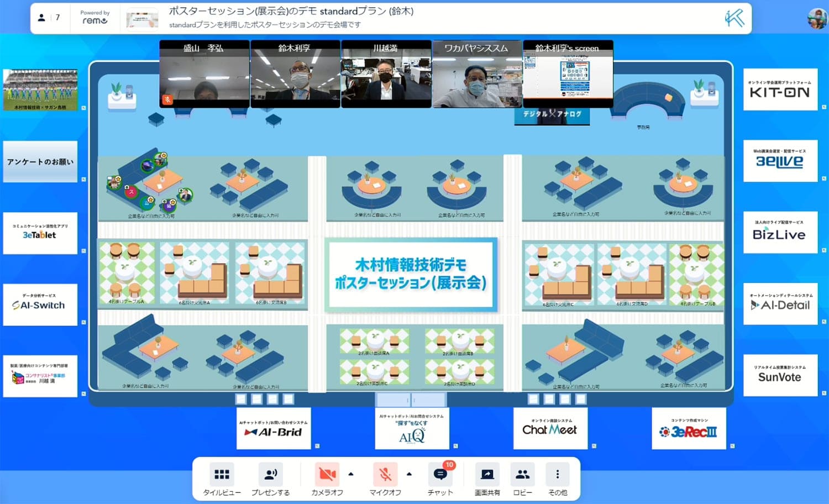Viewport: 829px width, 504px height.
Task: Click muted mic indicator on 盛山 孝弘 video
Action: [167, 99]
